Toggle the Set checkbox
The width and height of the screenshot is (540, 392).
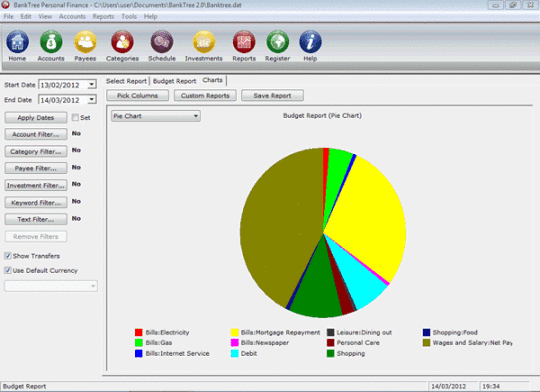[75, 117]
